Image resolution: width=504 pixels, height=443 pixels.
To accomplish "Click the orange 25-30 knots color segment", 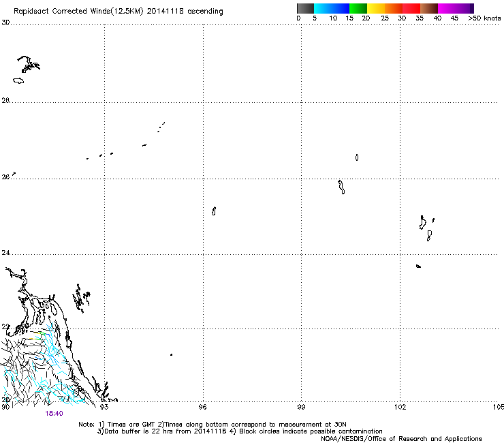I will coord(394,8).
